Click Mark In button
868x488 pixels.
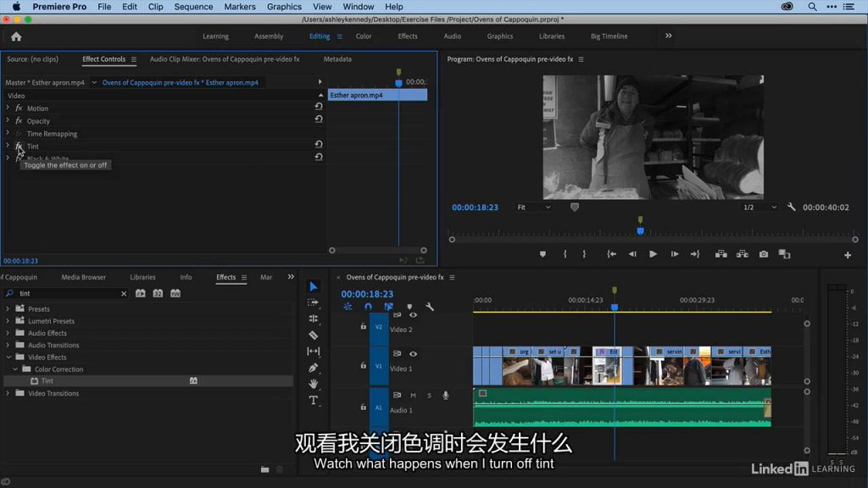(565, 254)
